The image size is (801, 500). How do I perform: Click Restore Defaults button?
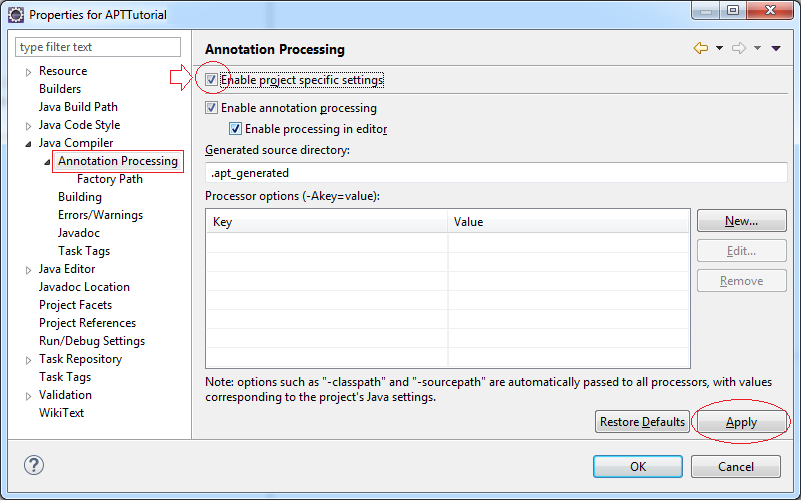coord(642,422)
